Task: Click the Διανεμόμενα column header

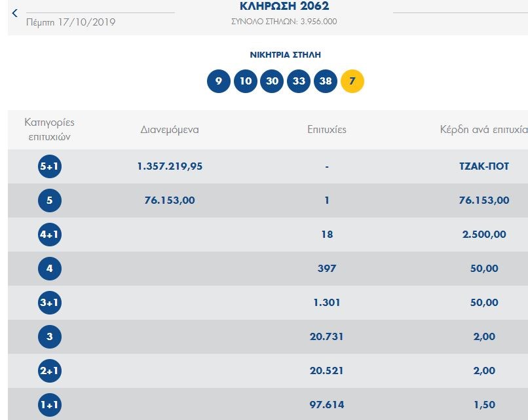Action: pos(170,130)
